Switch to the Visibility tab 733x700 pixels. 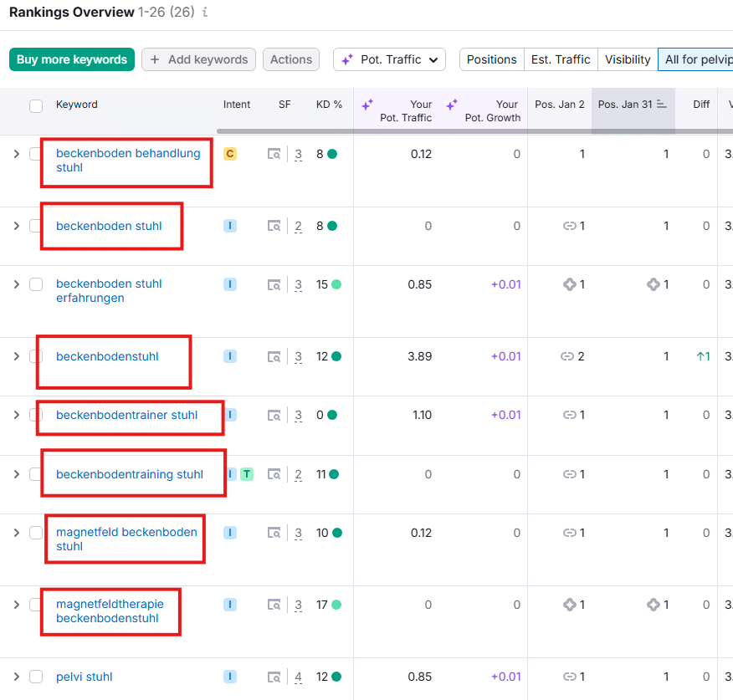(x=628, y=59)
